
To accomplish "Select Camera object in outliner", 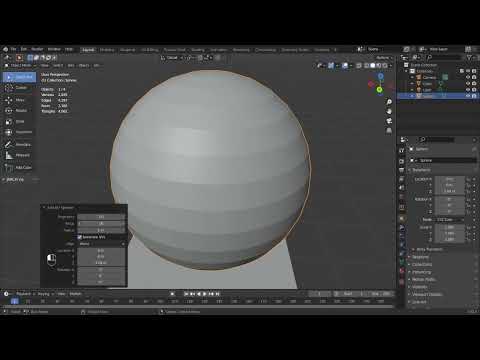I will click(x=429, y=77).
